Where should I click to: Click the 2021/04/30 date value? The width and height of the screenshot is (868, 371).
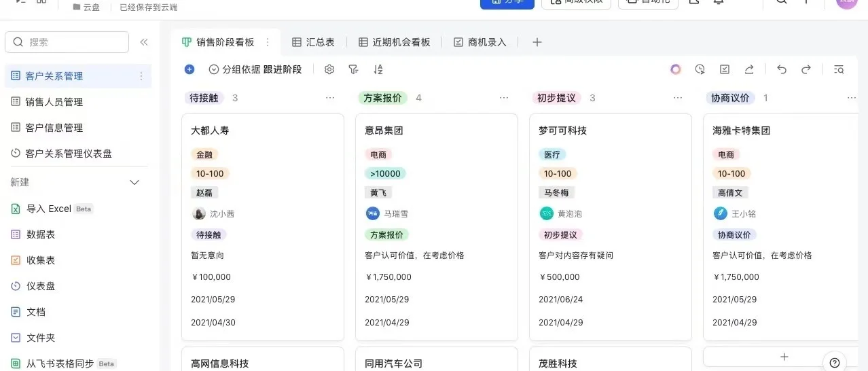[x=213, y=323]
